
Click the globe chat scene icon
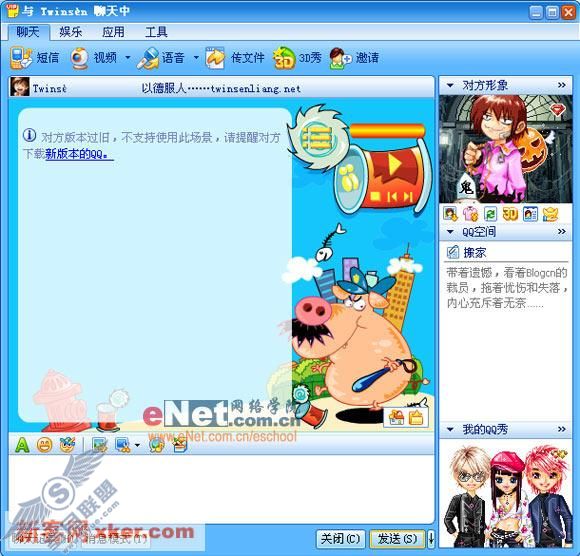pos(156,445)
